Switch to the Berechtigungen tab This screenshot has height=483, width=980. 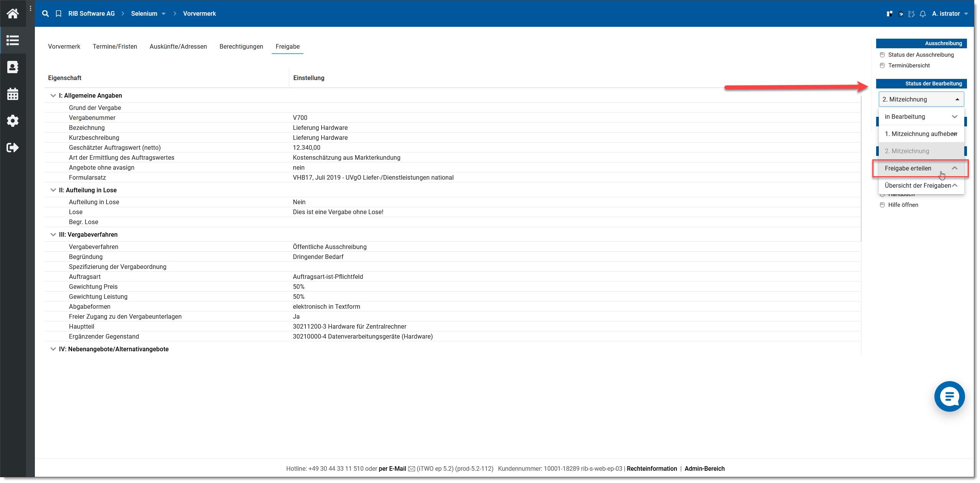[241, 47]
